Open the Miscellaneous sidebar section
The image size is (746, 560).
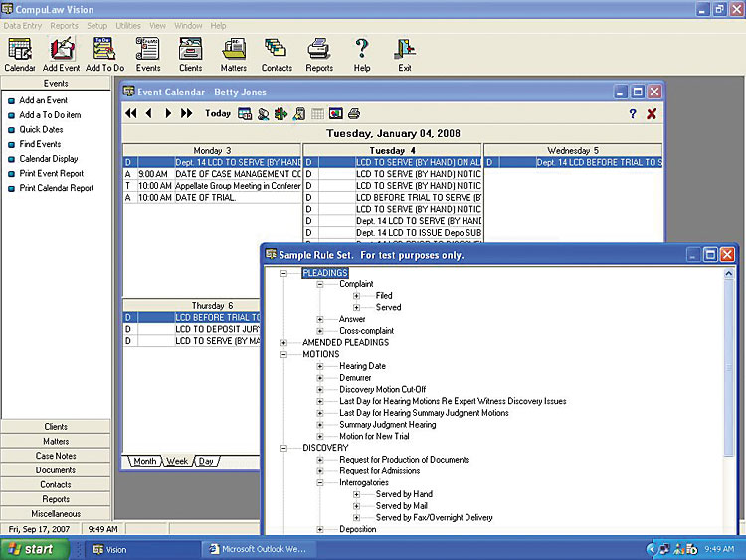[56, 514]
